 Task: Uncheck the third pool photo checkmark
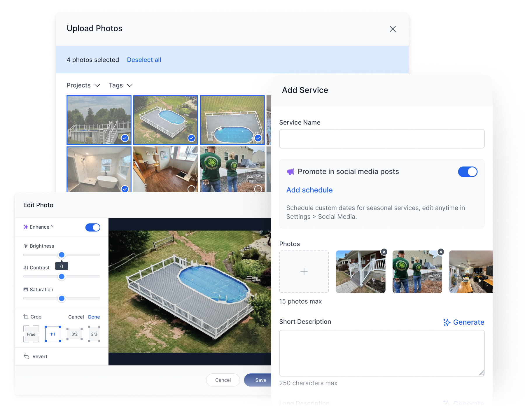(258, 138)
